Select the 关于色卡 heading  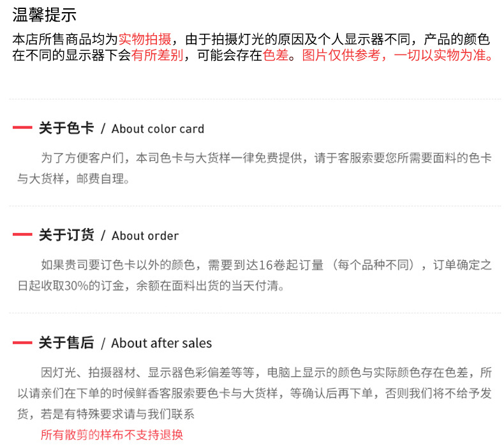click(66, 128)
